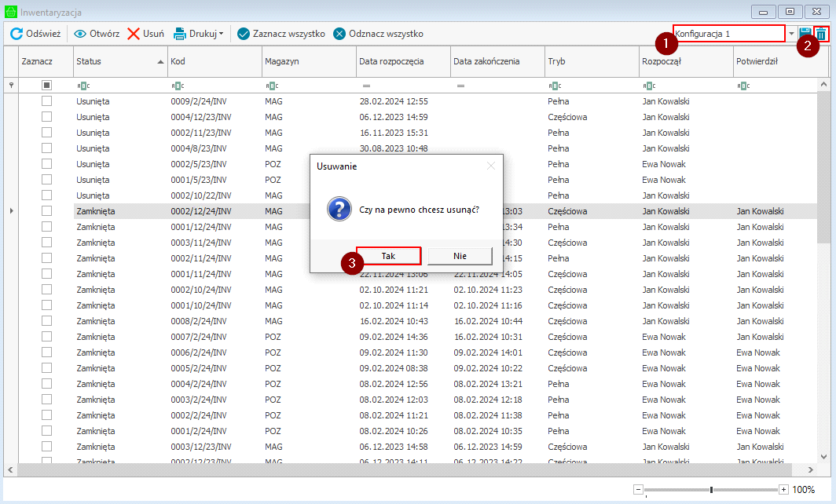
Task: Click the start date 28.02.2024 12:55
Action: click(x=394, y=101)
